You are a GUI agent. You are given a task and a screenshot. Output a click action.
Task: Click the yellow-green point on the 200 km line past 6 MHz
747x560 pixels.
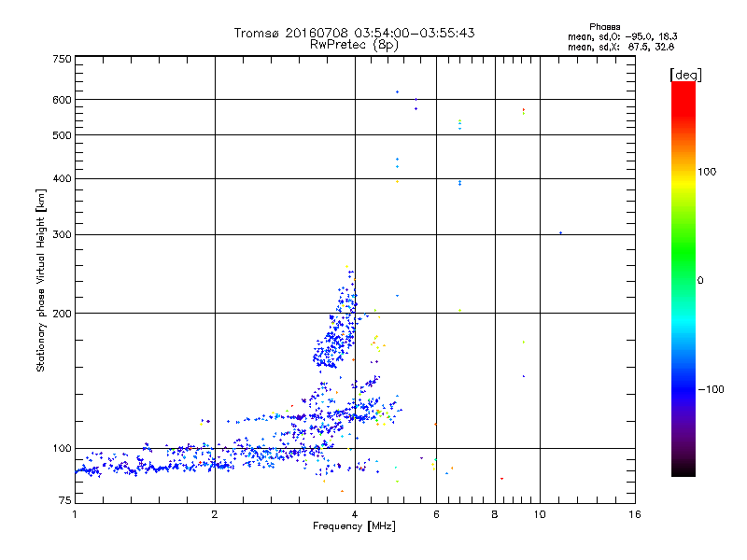pos(459,311)
